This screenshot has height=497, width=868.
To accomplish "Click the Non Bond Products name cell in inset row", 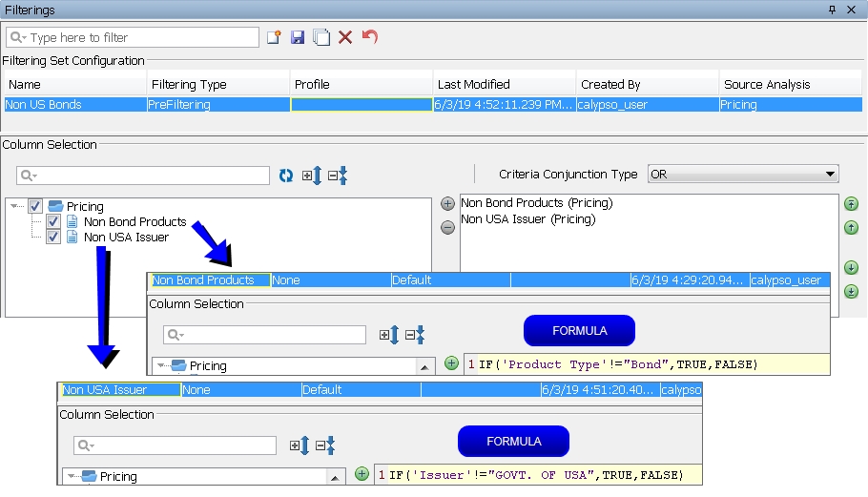I will point(211,280).
